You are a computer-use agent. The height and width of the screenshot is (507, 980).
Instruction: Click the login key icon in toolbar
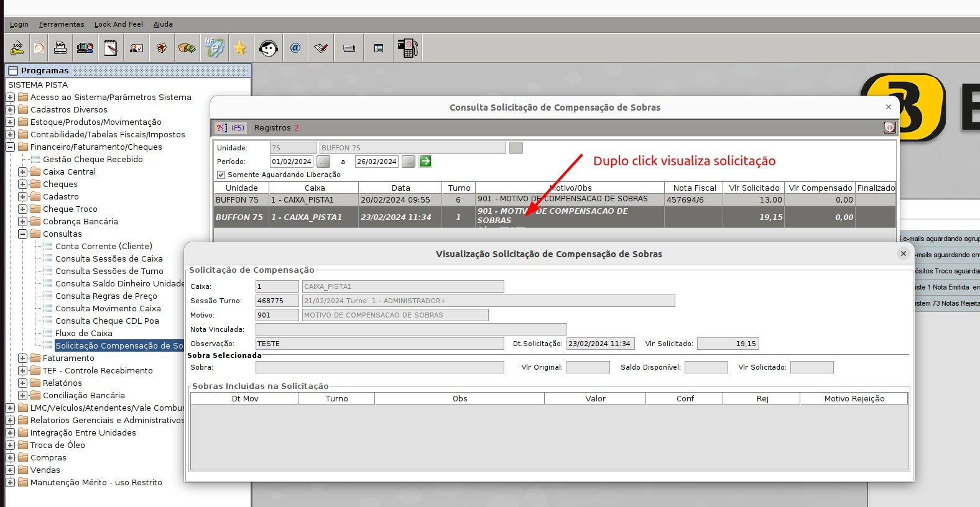[x=17, y=48]
